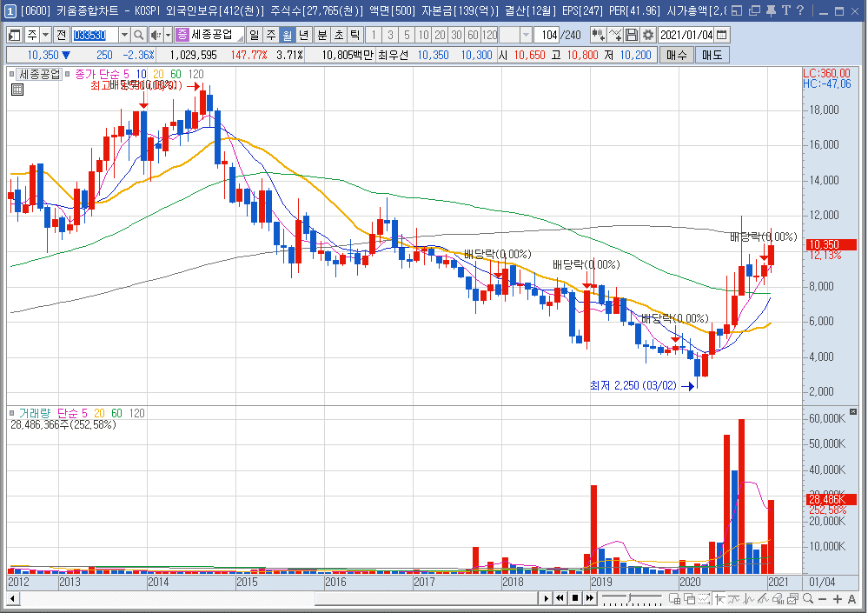Click the 최저 2,250 (03/02) label
Viewport: 868px width, 613px height.
pos(633,385)
